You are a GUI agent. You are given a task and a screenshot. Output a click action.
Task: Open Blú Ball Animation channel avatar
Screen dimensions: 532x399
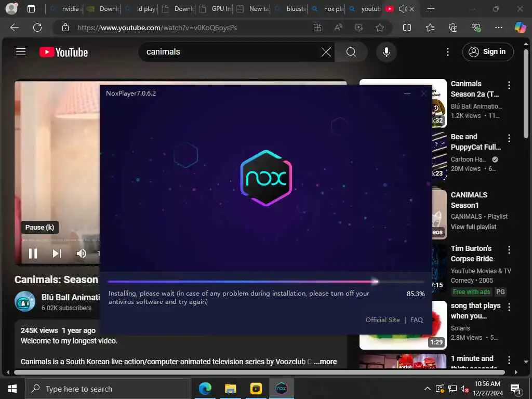tap(25, 301)
